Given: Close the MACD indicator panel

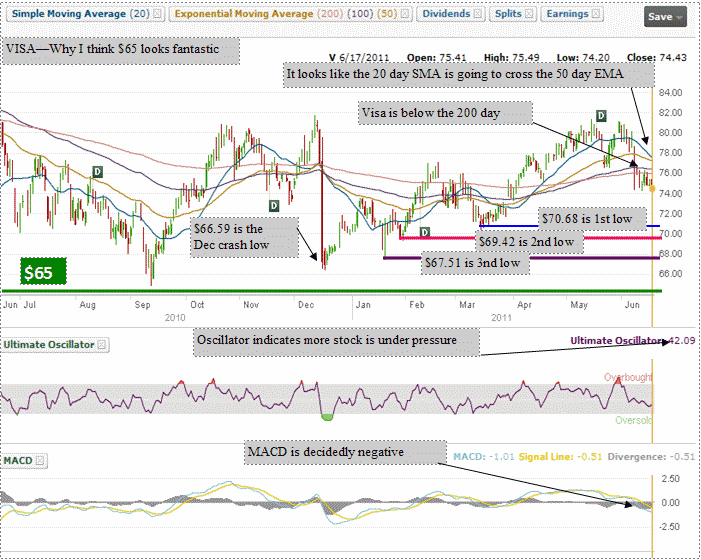Looking at the screenshot, I should coord(40,460).
